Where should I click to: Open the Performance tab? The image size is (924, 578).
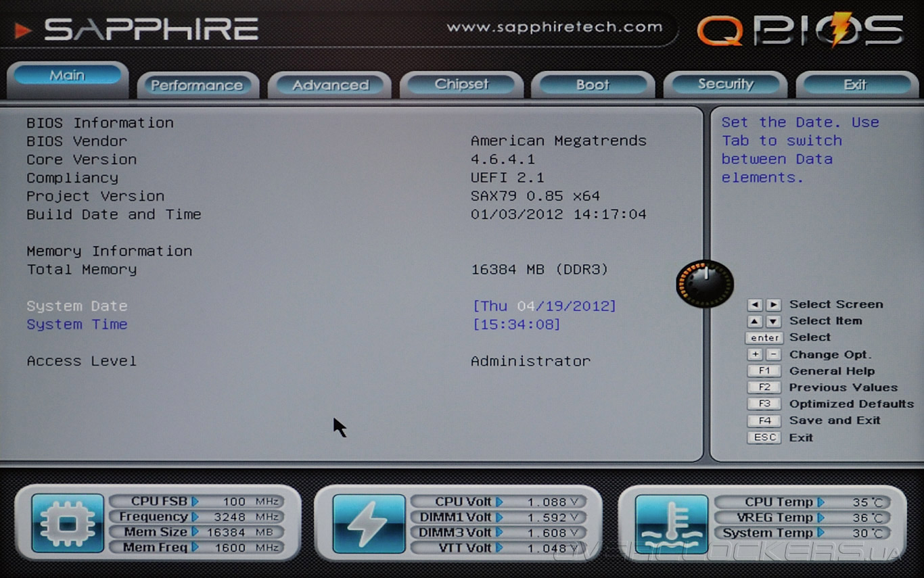pos(197,85)
